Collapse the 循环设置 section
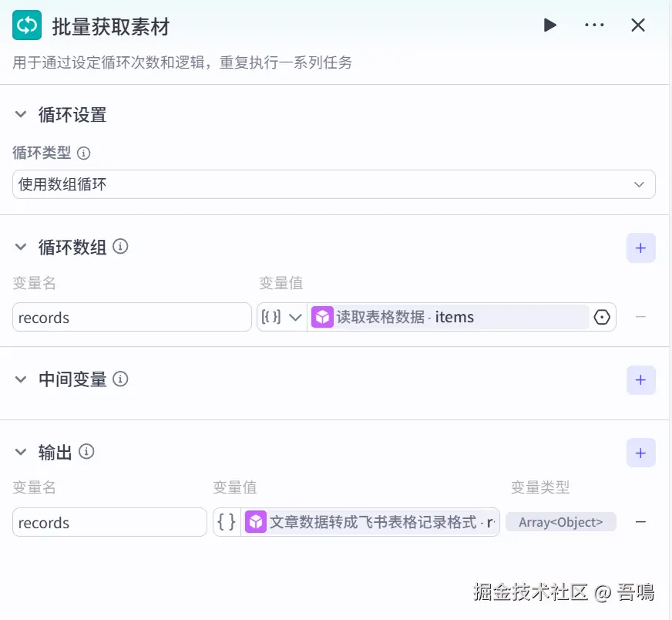The height and width of the screenshot is (620, 672). click(21, 115)
